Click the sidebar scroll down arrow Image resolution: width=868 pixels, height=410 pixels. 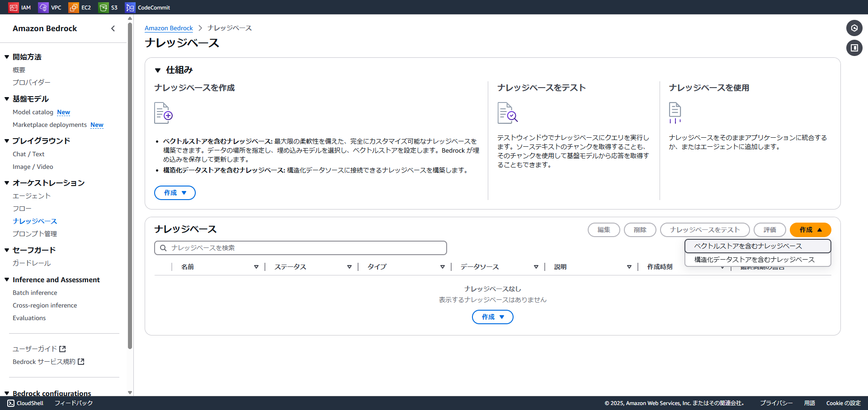coord(130,393)
